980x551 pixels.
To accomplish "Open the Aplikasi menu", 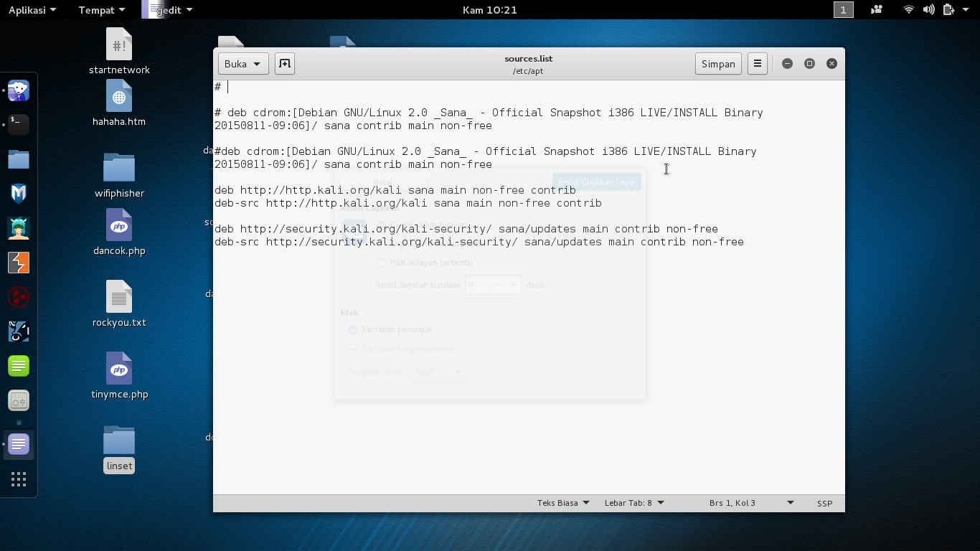I will (32, 10).
